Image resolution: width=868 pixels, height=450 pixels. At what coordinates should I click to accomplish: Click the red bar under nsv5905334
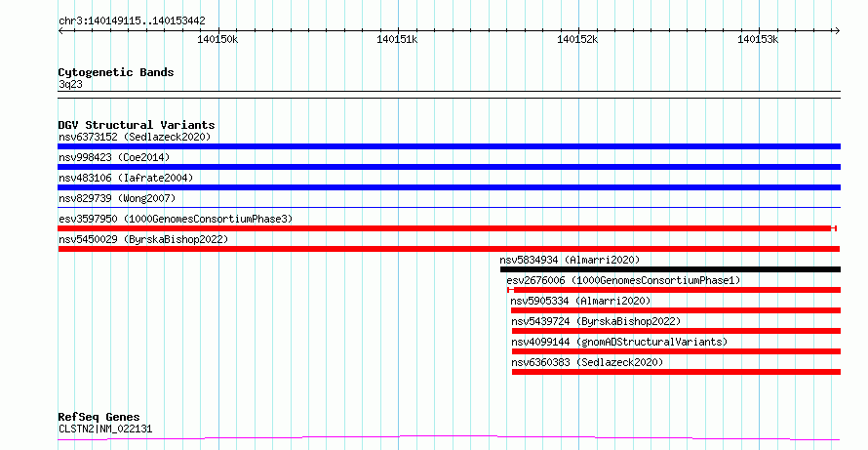click(x=676, y=310)
